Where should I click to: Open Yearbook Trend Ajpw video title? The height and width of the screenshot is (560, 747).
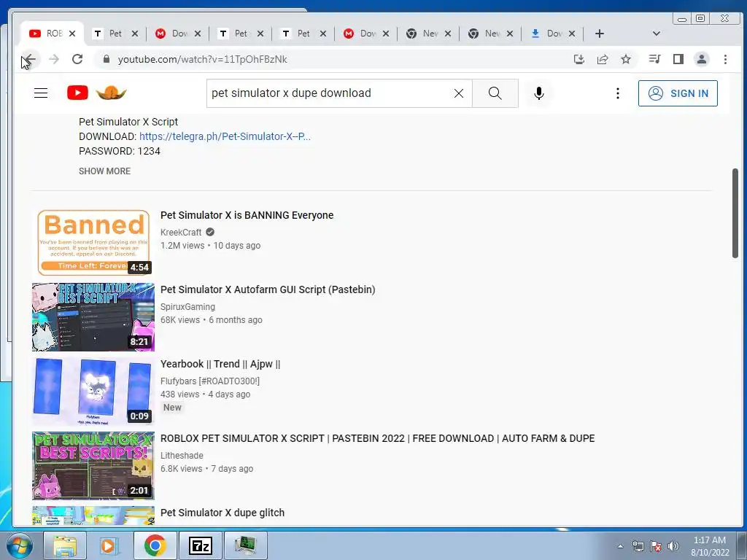pos(220,364)
